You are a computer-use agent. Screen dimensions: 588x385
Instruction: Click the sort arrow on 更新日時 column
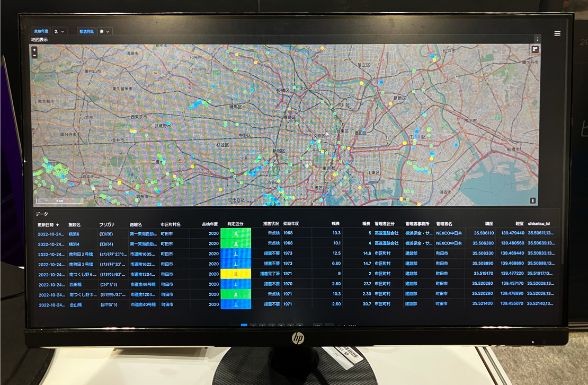(x=58, y=224)
